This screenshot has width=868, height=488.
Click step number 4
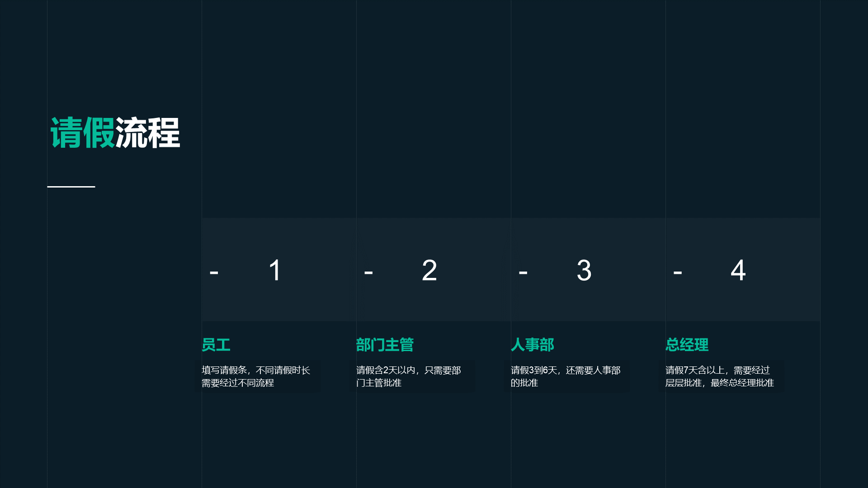tap(738, 271)
